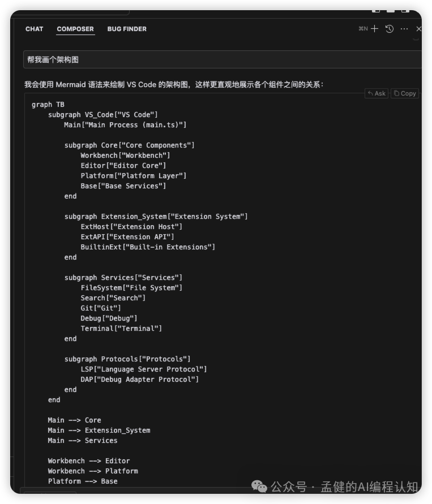The image size is (432, 504).
Task: Click the 'Git["Git"]' line
Action: coord(101,308)
